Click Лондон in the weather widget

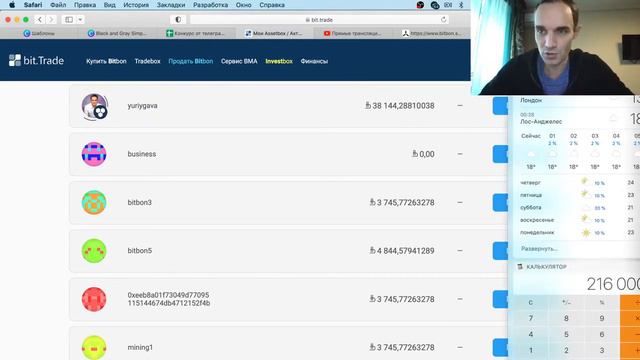531,100
